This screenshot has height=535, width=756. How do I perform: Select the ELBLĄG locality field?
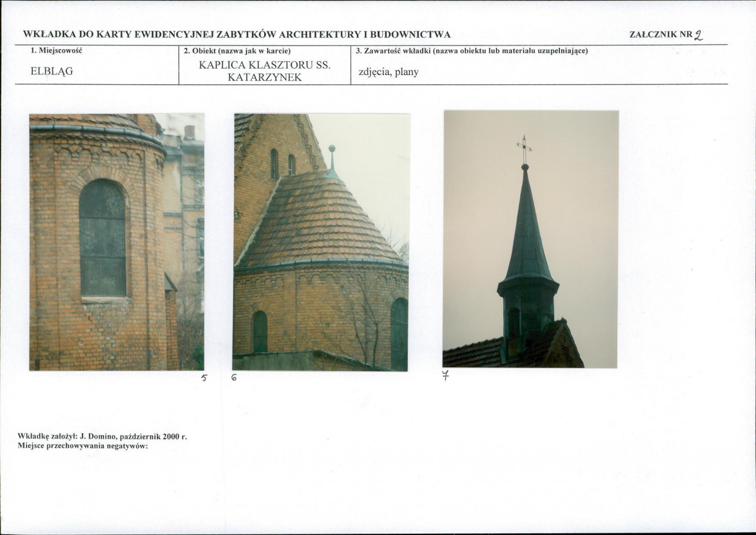[x=52, y=71]
